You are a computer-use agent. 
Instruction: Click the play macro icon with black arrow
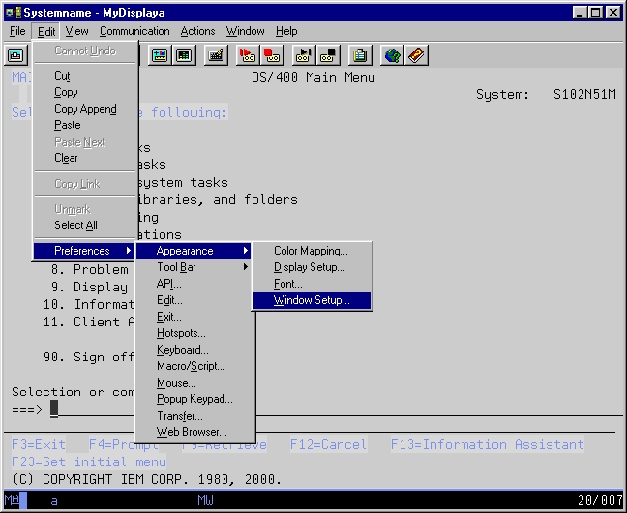click(304, 55)
